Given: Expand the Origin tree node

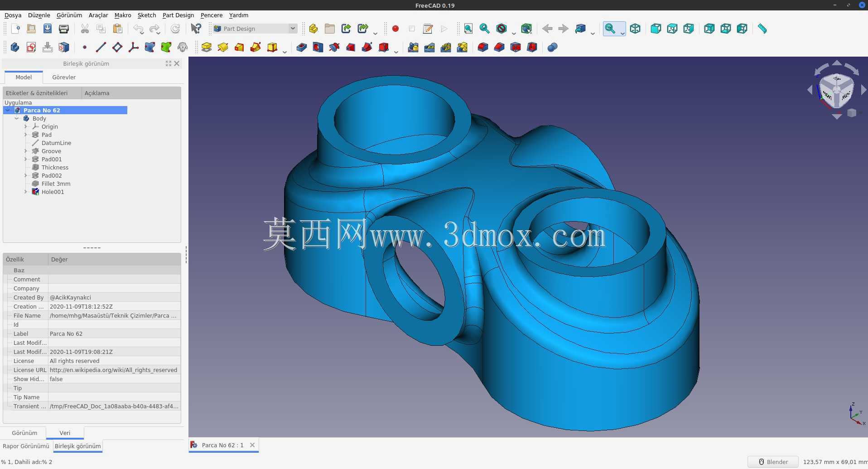Looking at the screenshot, I should (x=26, y=127).
